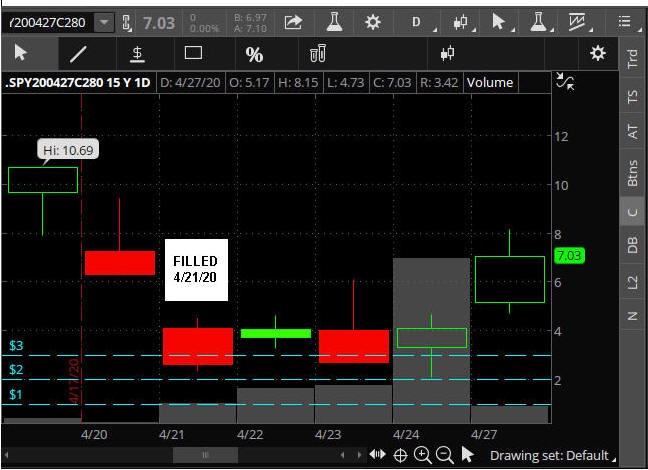Click the candlestick icon in the drawing toolbar
The height and width of the screenshot is (470, 648).
[447, 53]
